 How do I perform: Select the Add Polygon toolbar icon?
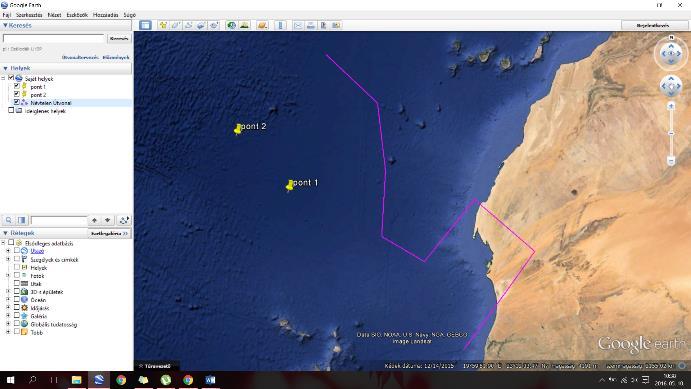tap(175, 25)
